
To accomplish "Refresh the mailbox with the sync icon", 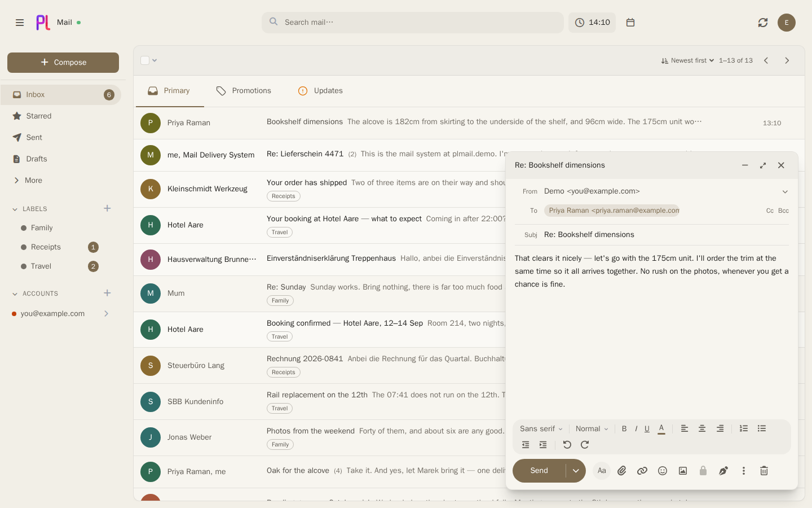I will (x=763, y=23).
